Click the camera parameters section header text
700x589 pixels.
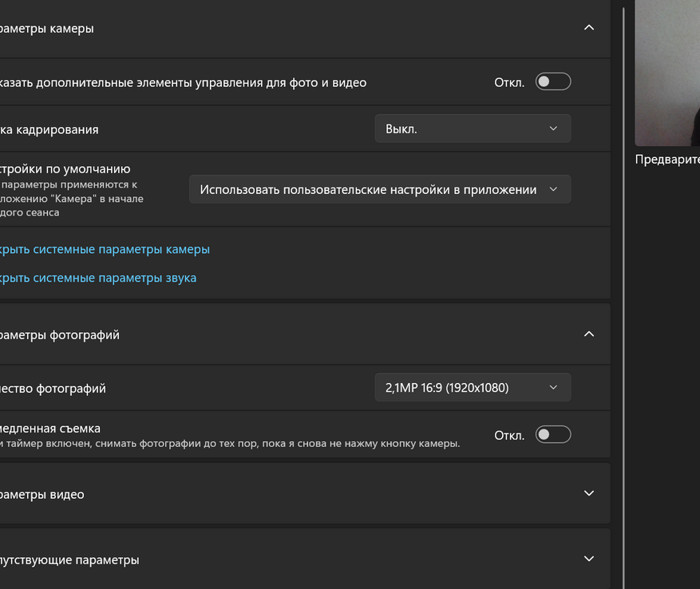click(46, 29)
